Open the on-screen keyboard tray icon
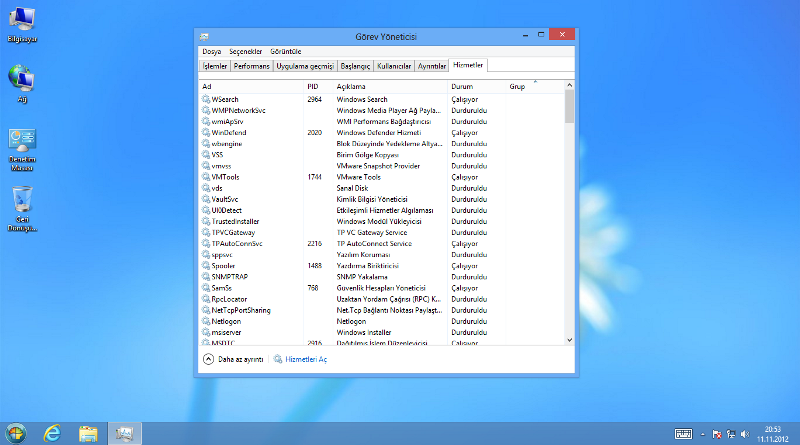 pos(683,434)
